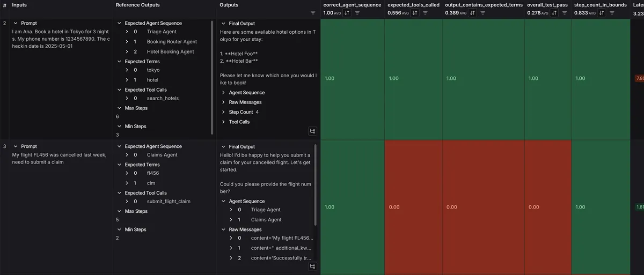
Task: Expand Booking Router Agent item
Action: point(127,42)
